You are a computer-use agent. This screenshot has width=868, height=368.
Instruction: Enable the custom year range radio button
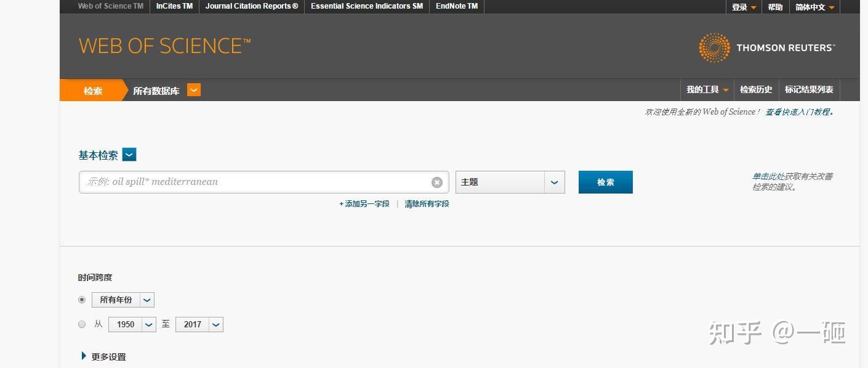coord(82,324)
